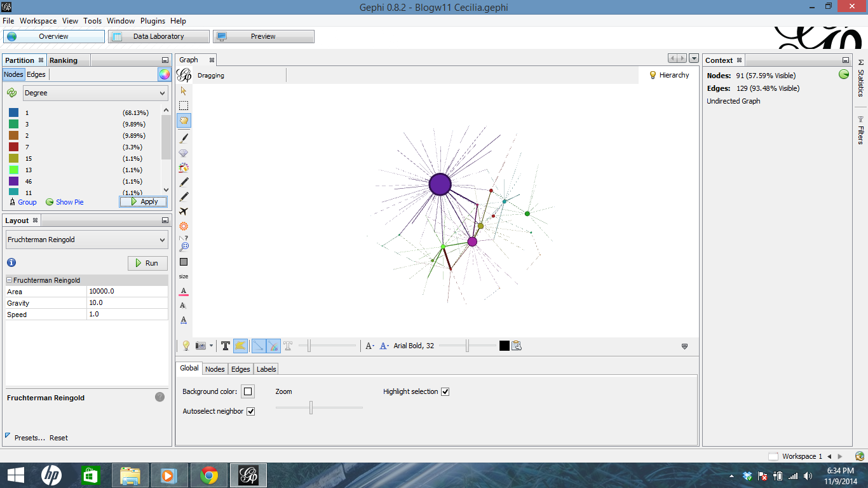
Task: Open the label attributes configuration icon
Action: pos(516,346)
